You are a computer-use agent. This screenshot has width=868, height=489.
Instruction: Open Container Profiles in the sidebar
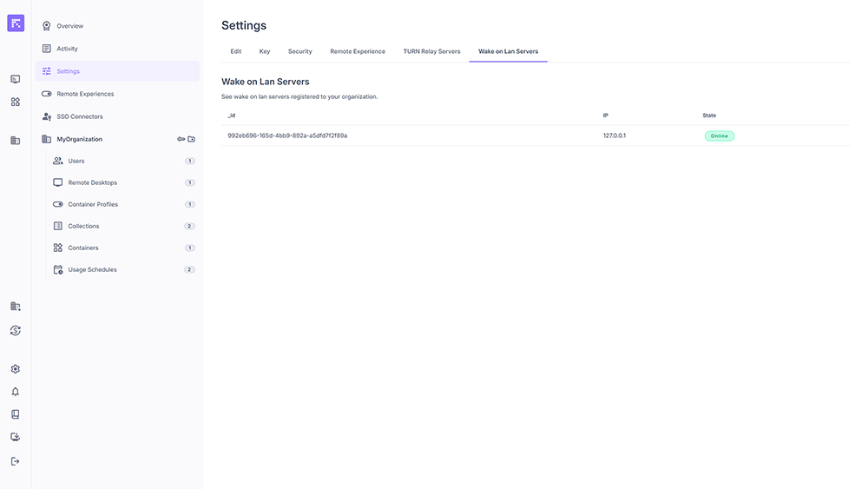[x=93, y=204]
